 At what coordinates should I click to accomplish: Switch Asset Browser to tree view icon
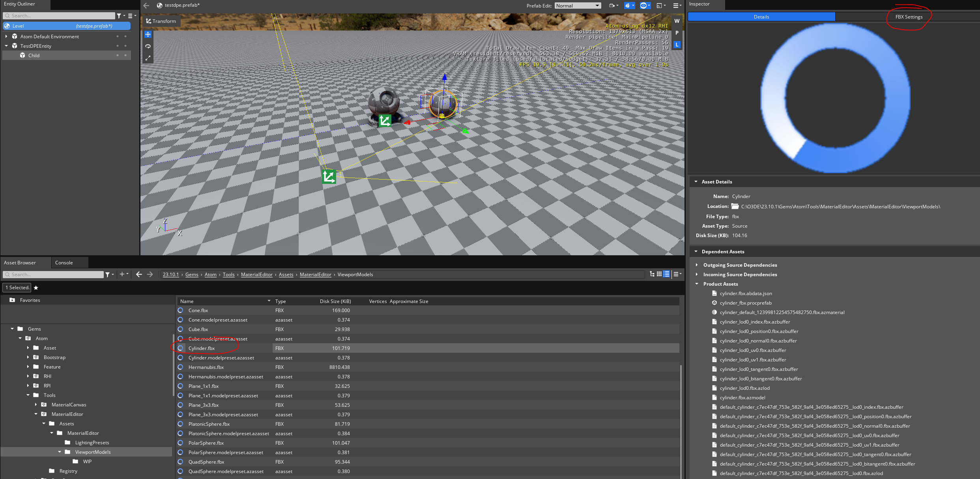click(652, 274)
